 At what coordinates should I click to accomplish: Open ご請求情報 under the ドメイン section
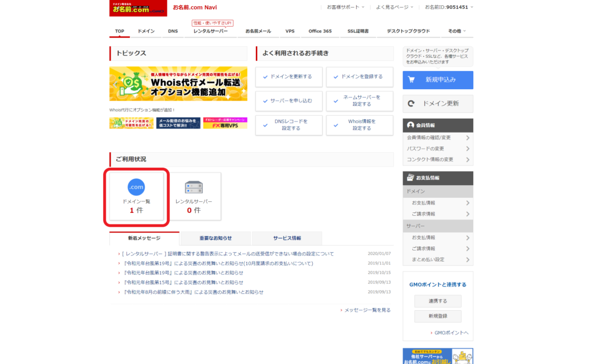[438, 214]
